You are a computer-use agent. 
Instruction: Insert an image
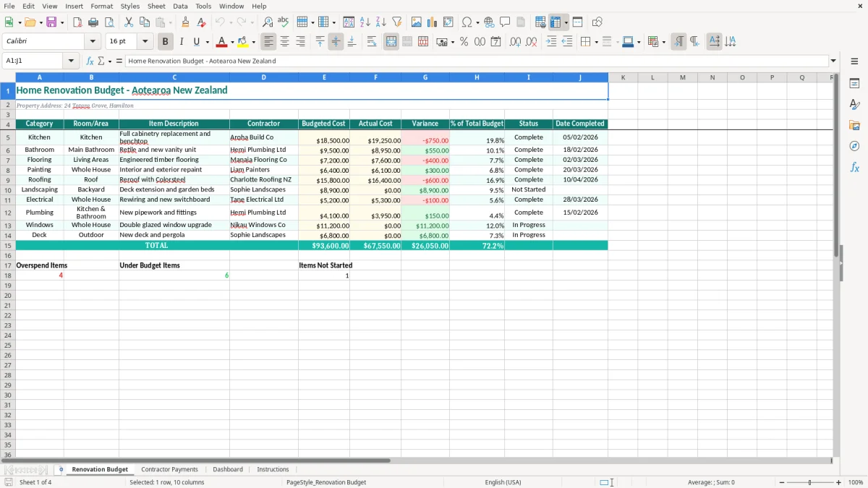pyautogui.click(x=417, y=22)
